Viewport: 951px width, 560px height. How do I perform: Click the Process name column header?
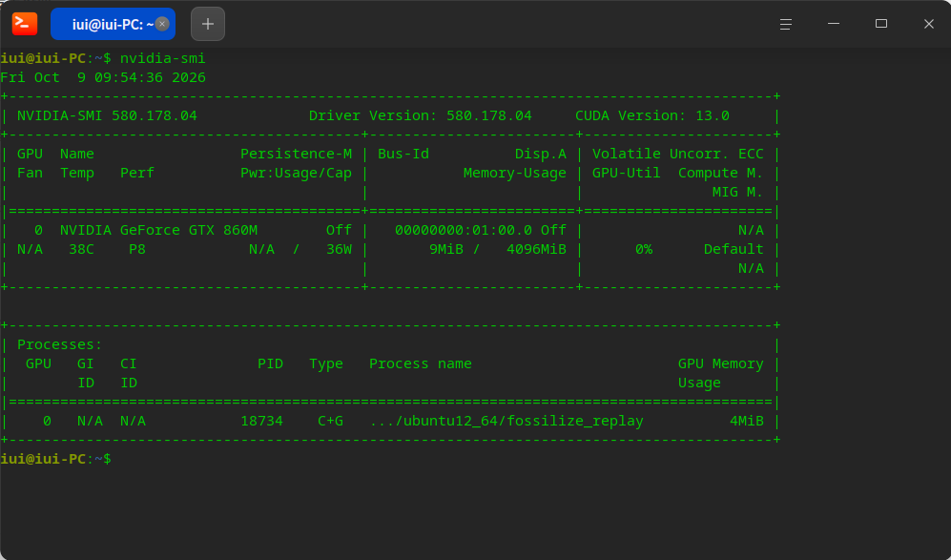pyautogui.click(x=421, y=364)
